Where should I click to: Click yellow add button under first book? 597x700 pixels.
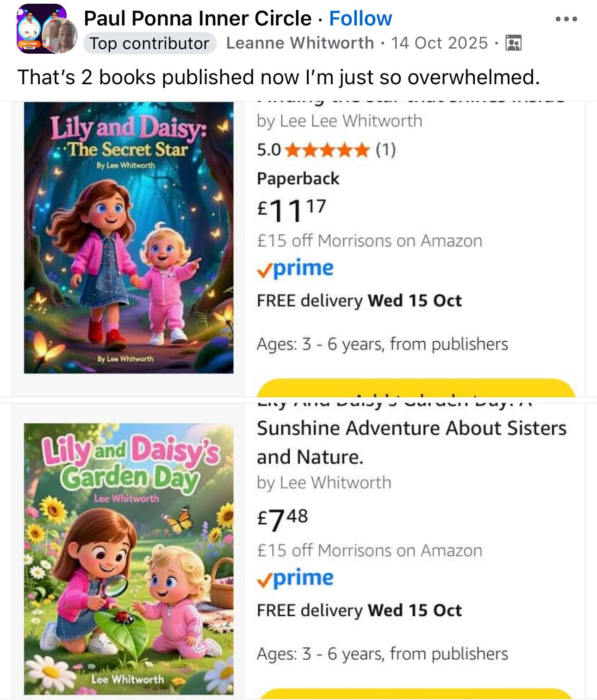coord(416,388)
